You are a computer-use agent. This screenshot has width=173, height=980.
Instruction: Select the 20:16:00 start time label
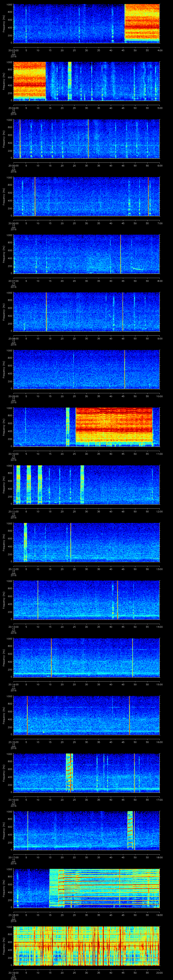(x=13, y=800)
